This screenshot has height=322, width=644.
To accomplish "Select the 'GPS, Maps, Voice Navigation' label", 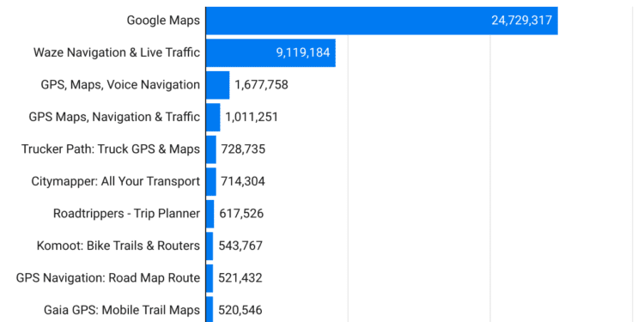I will [120, 85].
